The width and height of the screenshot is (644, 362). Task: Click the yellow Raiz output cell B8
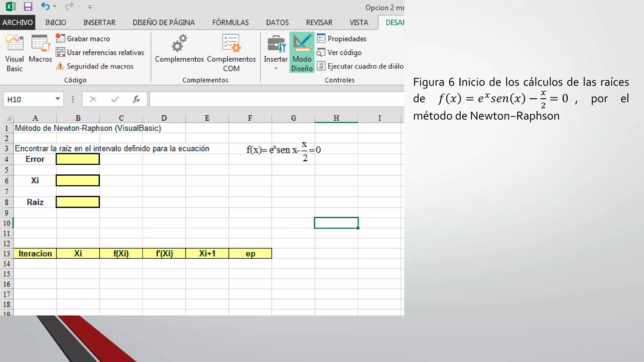pyautogui.click(x=78, y=202)
